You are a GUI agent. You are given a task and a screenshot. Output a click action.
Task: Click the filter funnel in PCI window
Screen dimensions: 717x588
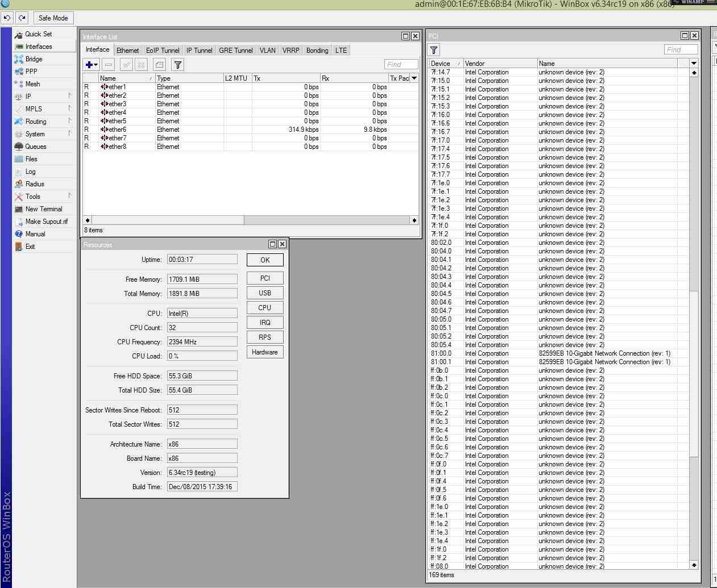pyautogui.click(x=434, y=50)
